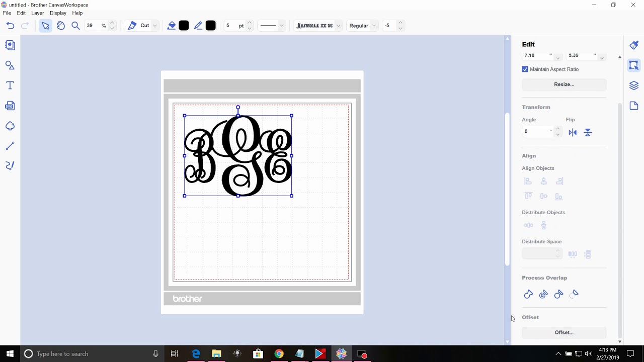
Task: Open the Display menu
Action: 58,13
